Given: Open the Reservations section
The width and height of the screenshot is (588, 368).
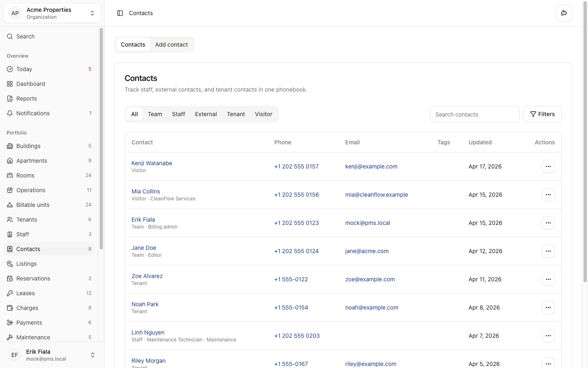Looking at the screenshot, I should (x=33, y=278).
